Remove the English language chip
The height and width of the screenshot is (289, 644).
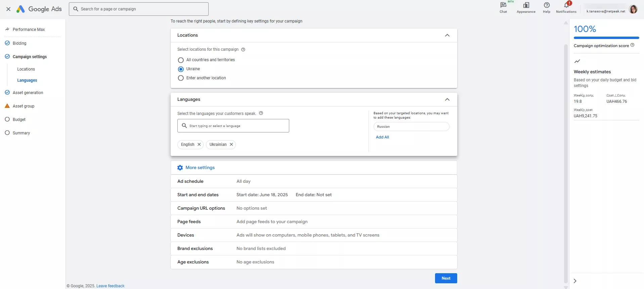click(x=199, y=144)
